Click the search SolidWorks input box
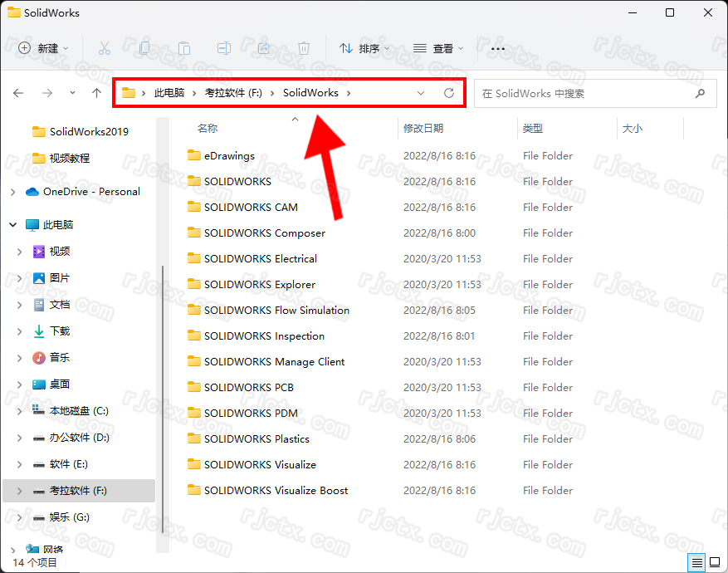Viewport: 728px width, 573px height. pyautogui.click(x=594, y=94)
